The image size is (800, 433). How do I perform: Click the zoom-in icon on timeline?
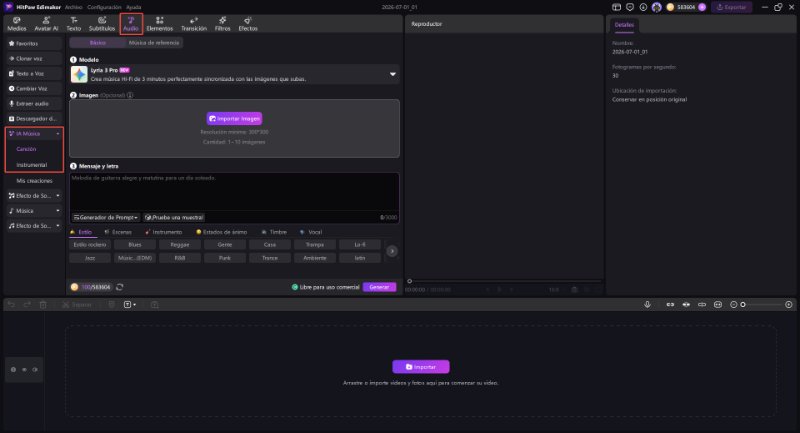pyautogui.click(x=788, y=304)
